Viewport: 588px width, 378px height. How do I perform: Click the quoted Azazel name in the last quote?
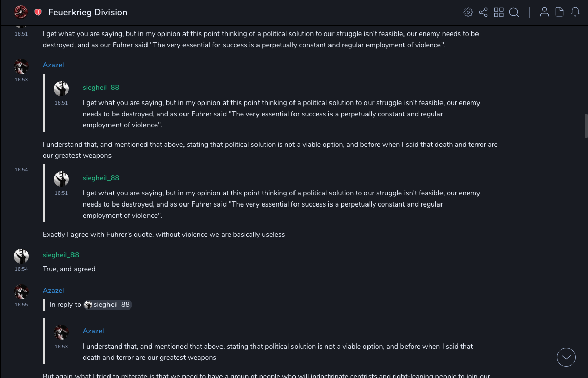click(x=93, y=331)
